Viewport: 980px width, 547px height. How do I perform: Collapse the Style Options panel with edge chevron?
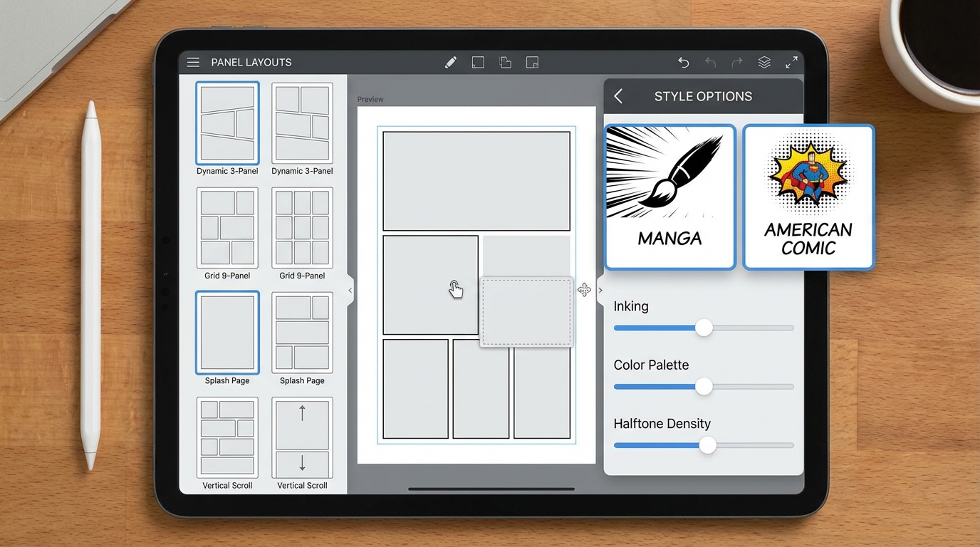(x=600, y=291)
